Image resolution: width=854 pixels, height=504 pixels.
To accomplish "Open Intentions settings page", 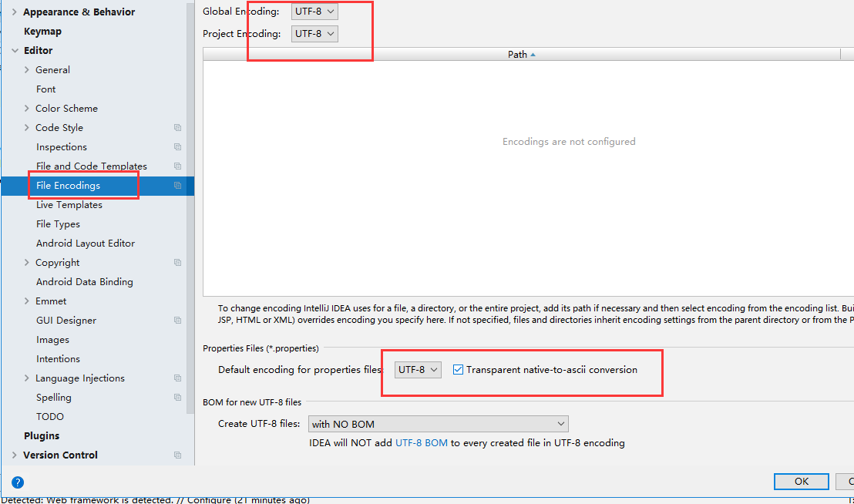I will (x=58, y=358).
